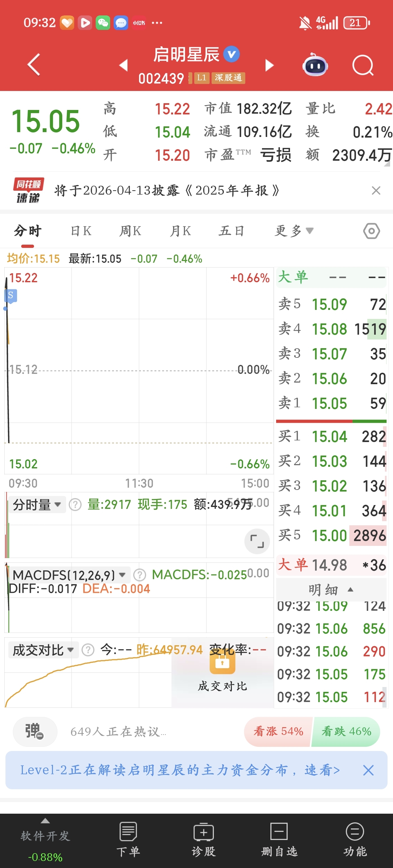Open the 同花顺速递 news logo
Image resolution: width=393 pixels, height=868 pixels.
coord(28,191)
